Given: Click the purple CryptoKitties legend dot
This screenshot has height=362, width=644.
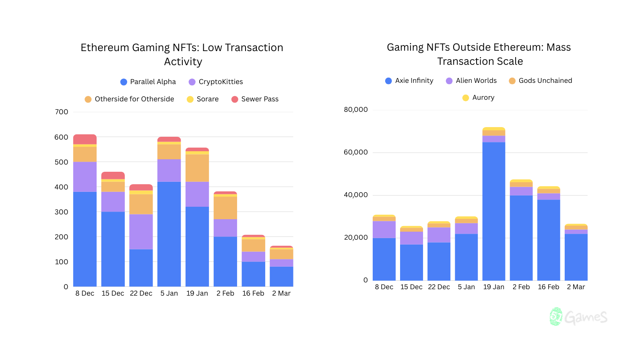Looking at the screenshot, I should [192, 82].
